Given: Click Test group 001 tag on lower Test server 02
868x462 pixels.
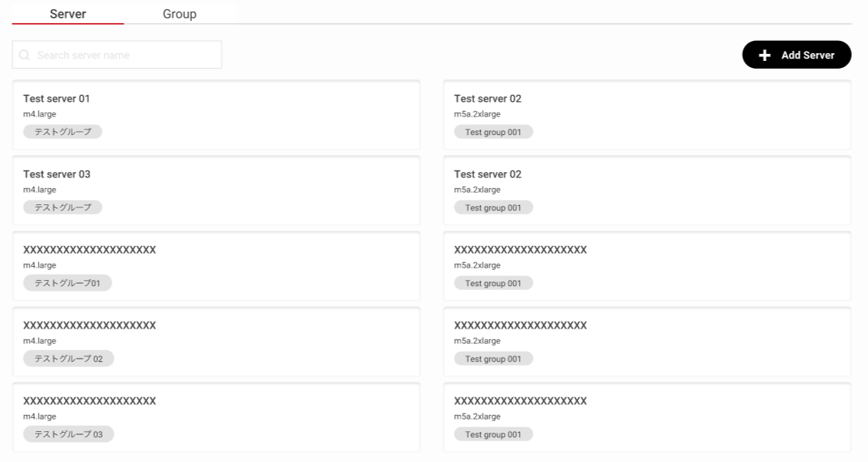Looking at the screenshot, I should tap(493, 207).
